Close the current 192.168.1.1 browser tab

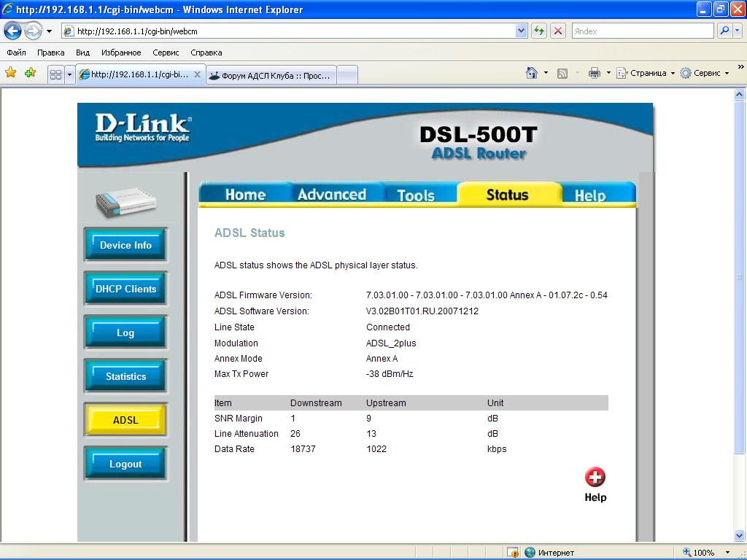pos(197,74)
